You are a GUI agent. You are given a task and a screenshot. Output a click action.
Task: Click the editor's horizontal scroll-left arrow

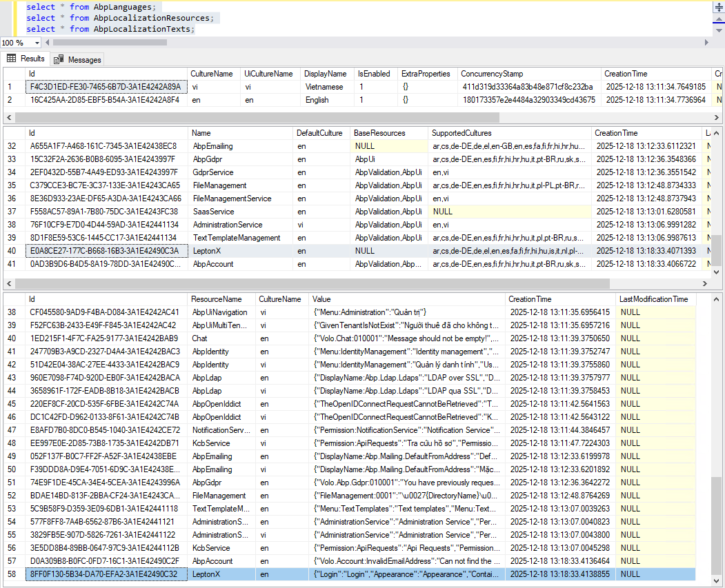point(48,43)
